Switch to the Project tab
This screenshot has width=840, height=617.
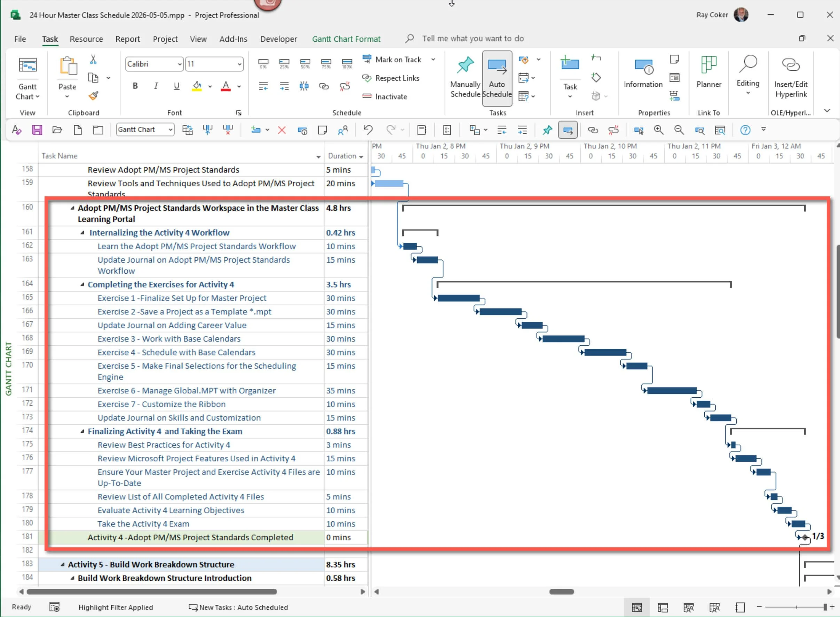point(165,39)
